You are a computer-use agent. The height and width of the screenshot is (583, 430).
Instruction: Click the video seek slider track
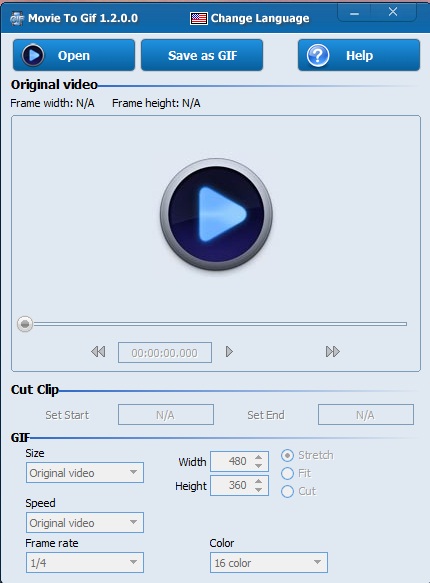(x=220, y=324)
